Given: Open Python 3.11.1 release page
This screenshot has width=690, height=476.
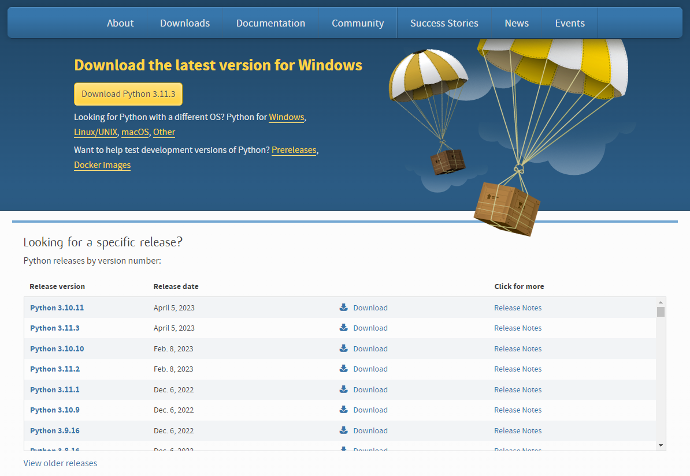Looking at the screenshot, I should (55, 389).
